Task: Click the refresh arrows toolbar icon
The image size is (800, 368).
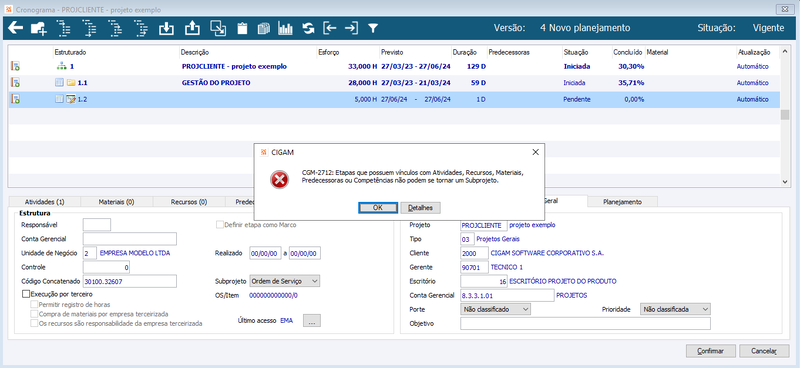Action: click(308, 28)
